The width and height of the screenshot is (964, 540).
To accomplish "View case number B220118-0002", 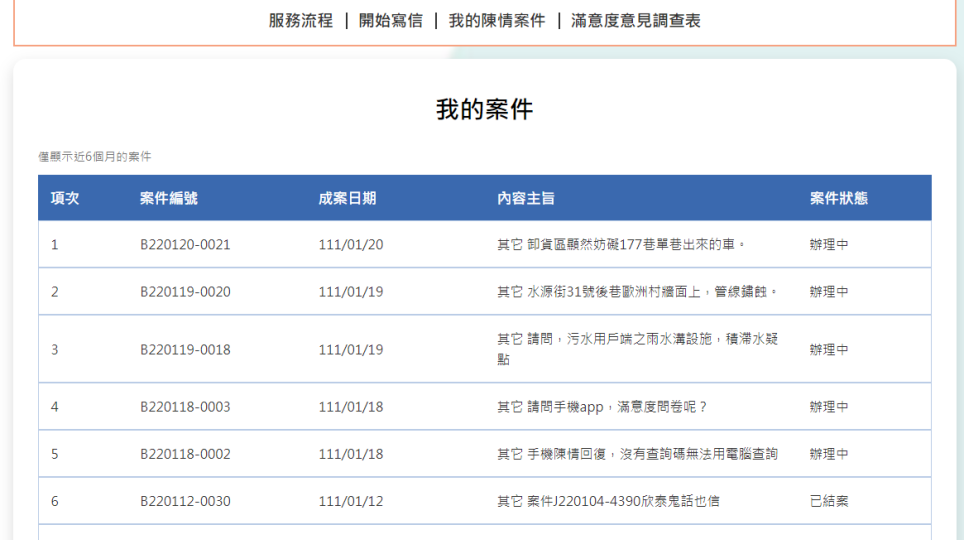I will coord(185,454).
